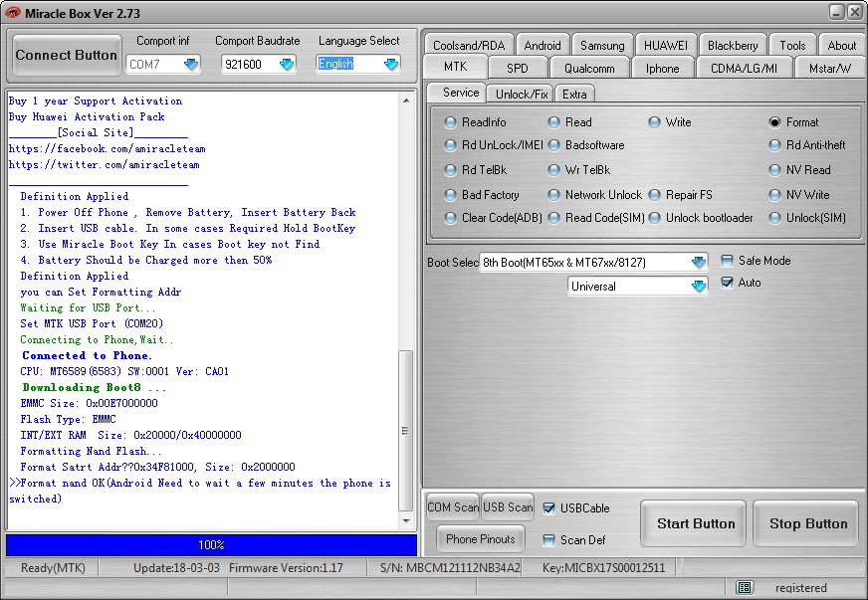Open the Samsung tab
868x600 pixels.
click(602, 46)
